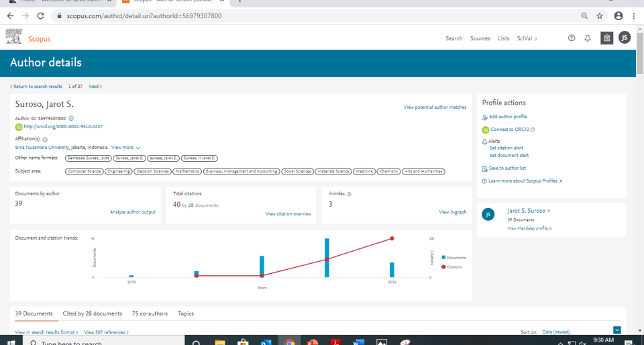
Task: Open the institution building icon
Action: [606, 38]
